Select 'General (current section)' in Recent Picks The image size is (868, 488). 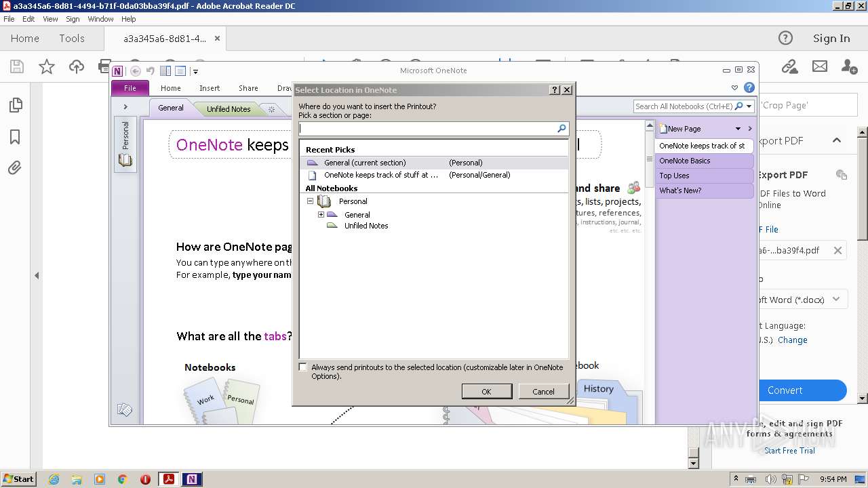[x=434, y=163]
